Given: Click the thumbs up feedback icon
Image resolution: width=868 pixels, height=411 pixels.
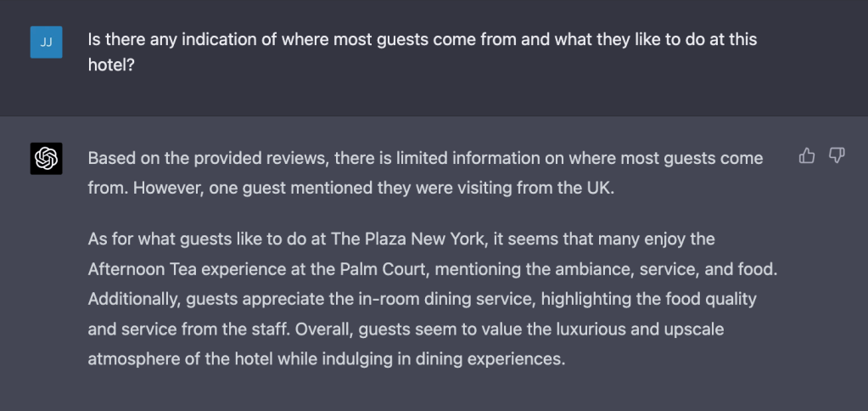Looking at the screenshot, I should coord(807,155).
